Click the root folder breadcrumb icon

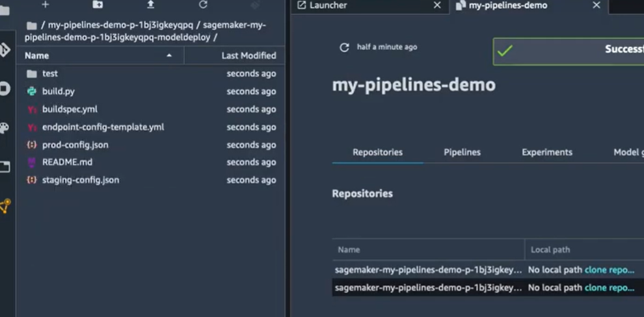31,25
